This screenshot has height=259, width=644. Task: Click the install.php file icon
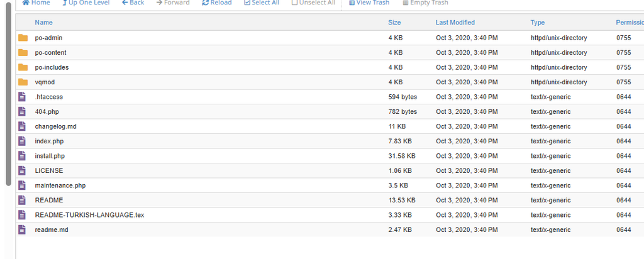22,156
